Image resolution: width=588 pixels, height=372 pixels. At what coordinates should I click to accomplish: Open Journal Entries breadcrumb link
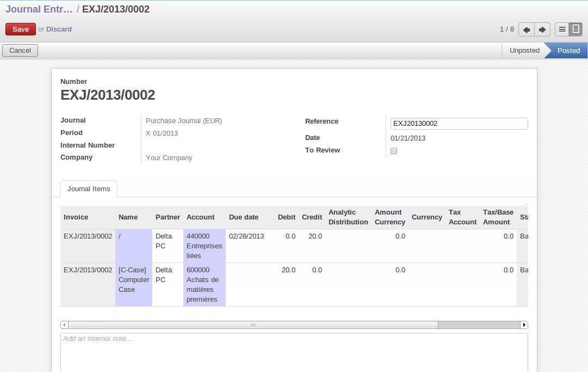(39, 9)
